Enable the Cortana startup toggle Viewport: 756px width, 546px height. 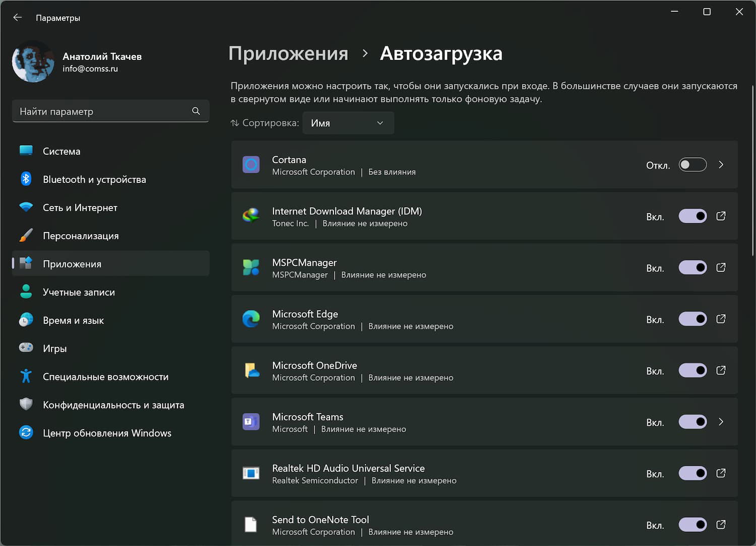coord(692,165)
